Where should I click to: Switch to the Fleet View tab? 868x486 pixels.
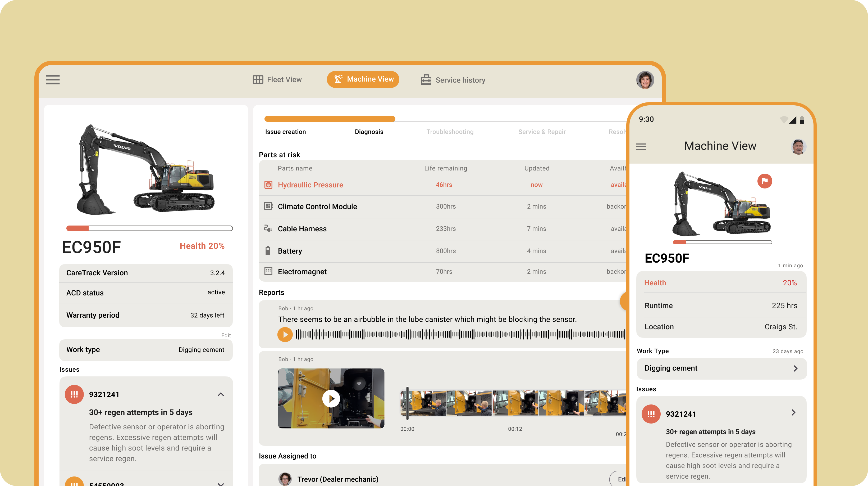tap(277, 80)
